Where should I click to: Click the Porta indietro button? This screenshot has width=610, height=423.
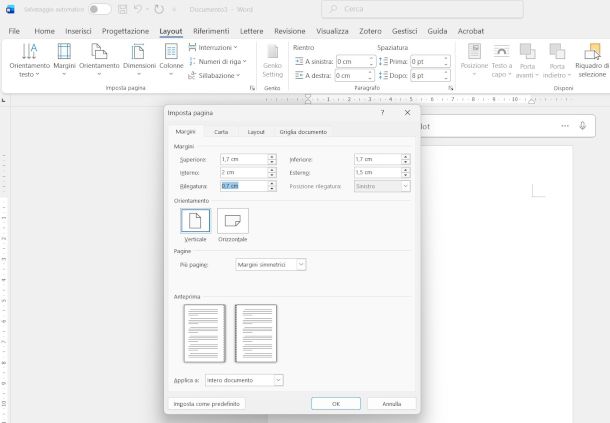pyautogui.click(x=557, y=60)
